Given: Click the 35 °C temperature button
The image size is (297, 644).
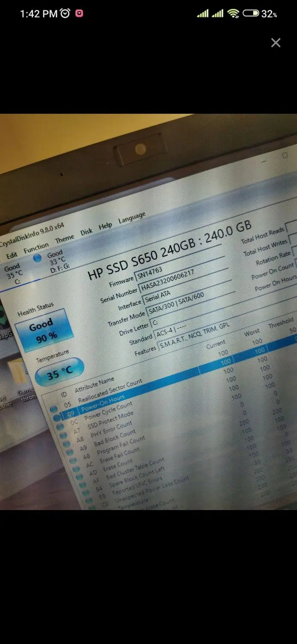Looking at the screenshot, I should (59, 372).
